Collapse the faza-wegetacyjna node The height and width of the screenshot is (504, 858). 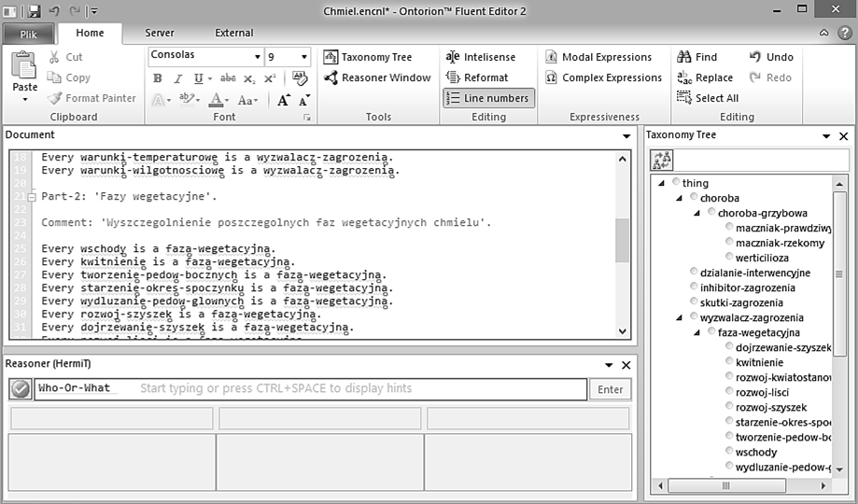pos(696,332)
